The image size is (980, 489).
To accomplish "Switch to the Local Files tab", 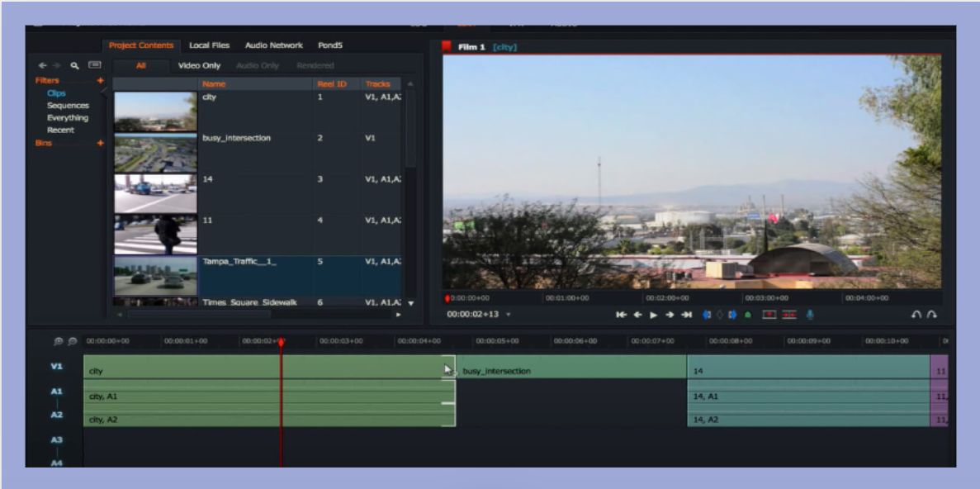I will coord(210,45).
